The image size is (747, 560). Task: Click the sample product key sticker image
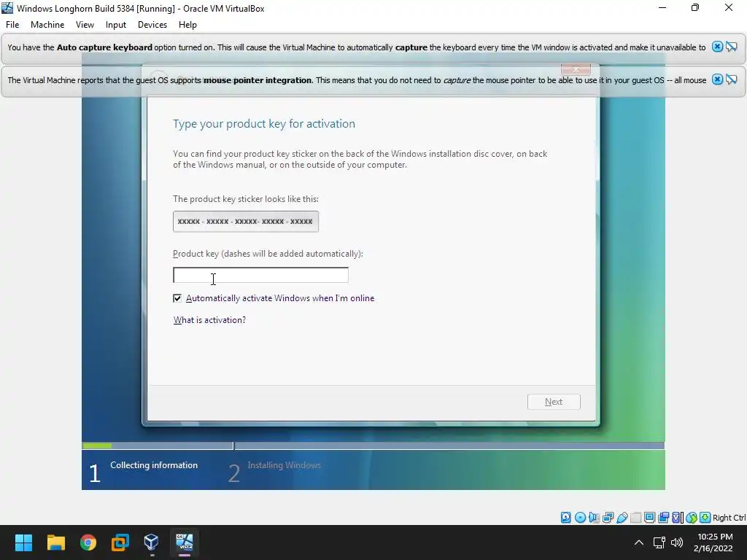246,222
